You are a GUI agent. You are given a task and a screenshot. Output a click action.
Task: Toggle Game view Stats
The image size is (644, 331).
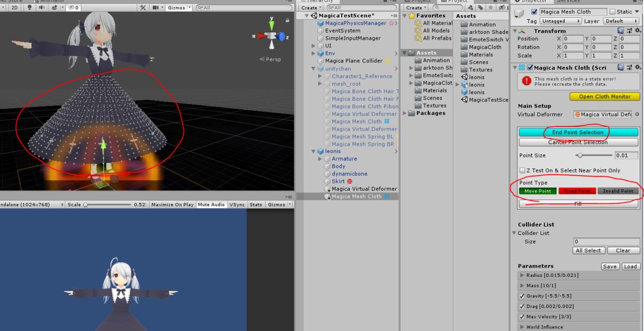256,205
